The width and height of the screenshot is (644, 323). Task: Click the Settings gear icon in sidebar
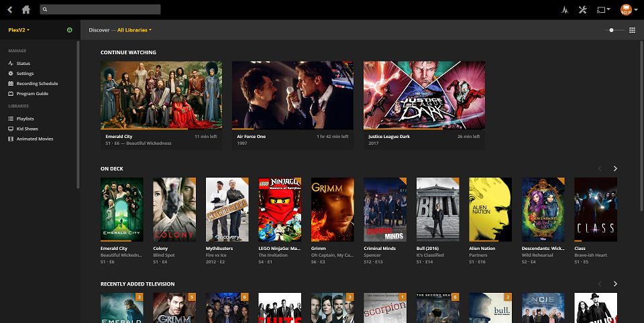[x=11, y=74]
